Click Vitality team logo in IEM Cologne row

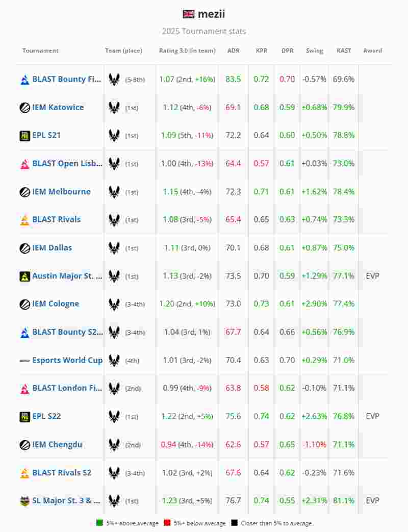pyautogui.click(x=114, y=304)
